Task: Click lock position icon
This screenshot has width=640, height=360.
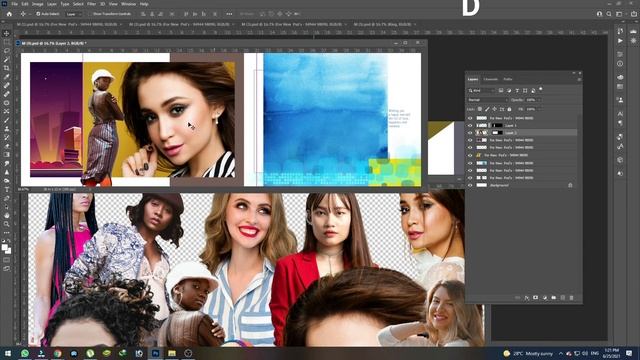Action: pos(494,109)
